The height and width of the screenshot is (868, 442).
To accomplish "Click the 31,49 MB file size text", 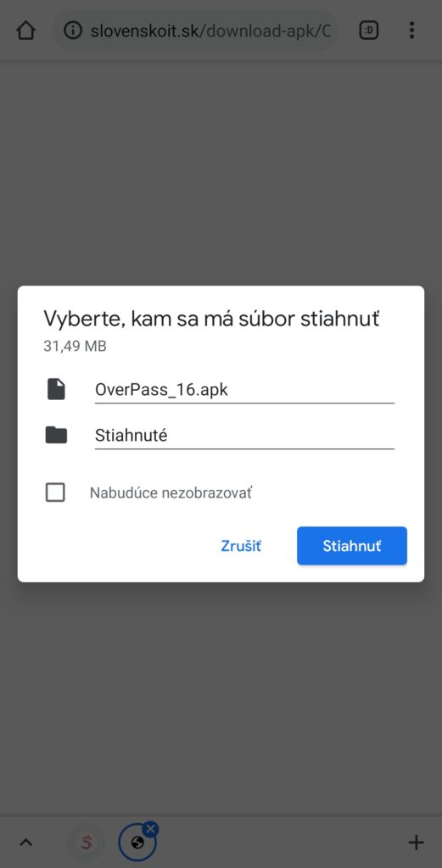I will [x=75, y=347].
